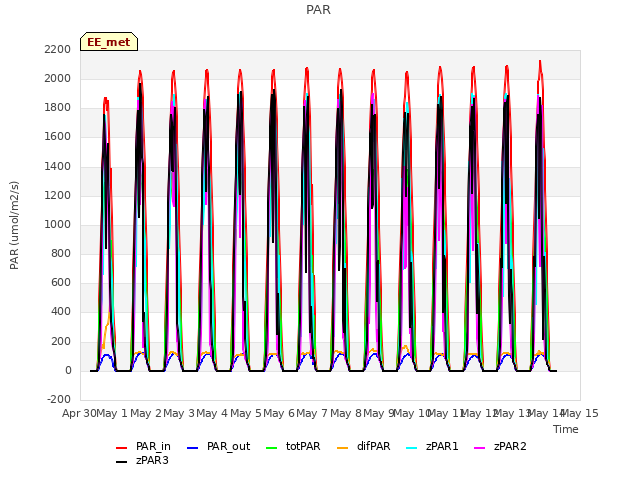Click the 2000 y-axis tick label
Image resolution: width=640 pixels, height=480 pixels.
tap(58, 78)
